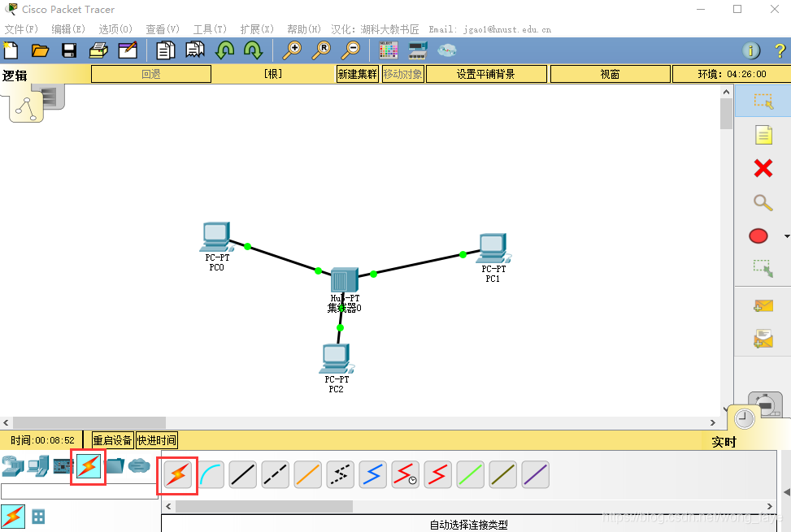Choose the red ellipse drawing tool

758,236
